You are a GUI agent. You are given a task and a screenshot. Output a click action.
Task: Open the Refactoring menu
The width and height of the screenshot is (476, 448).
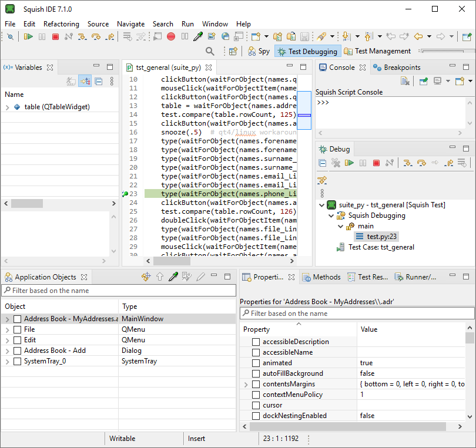tap(61, 24)
